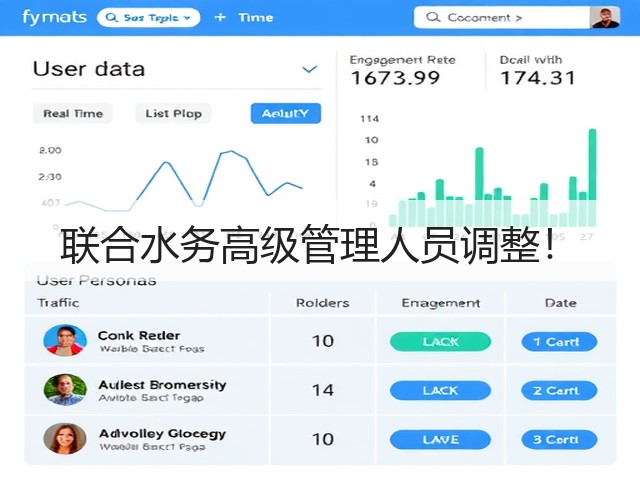The height and width of the screenshot is (480, 640).
Task: Click the plus icon beside Time
Action: point(220,18)
